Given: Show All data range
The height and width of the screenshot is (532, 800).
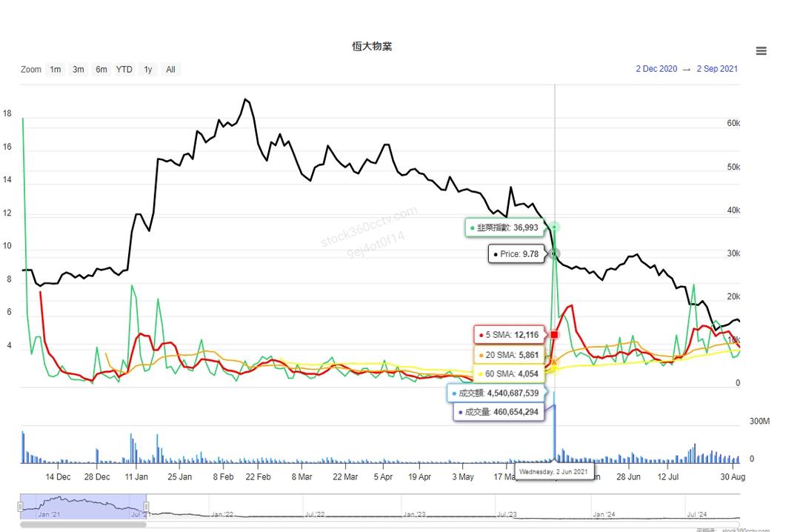Looking at the screenshot, I should 170,70.
